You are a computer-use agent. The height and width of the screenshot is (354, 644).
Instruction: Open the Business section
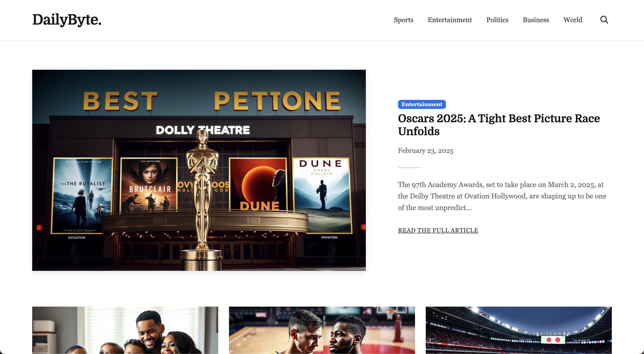coord(536,20)
